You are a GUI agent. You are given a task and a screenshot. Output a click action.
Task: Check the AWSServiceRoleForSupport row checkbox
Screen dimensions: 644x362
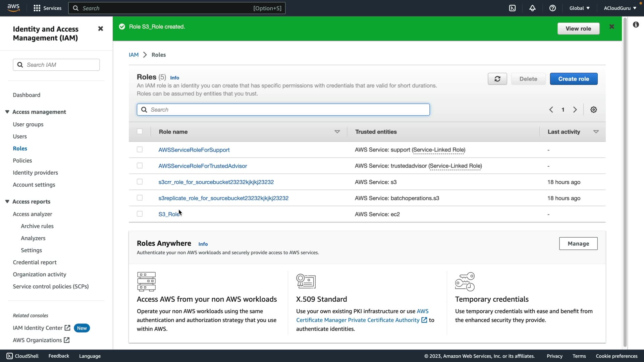point(140,149)
